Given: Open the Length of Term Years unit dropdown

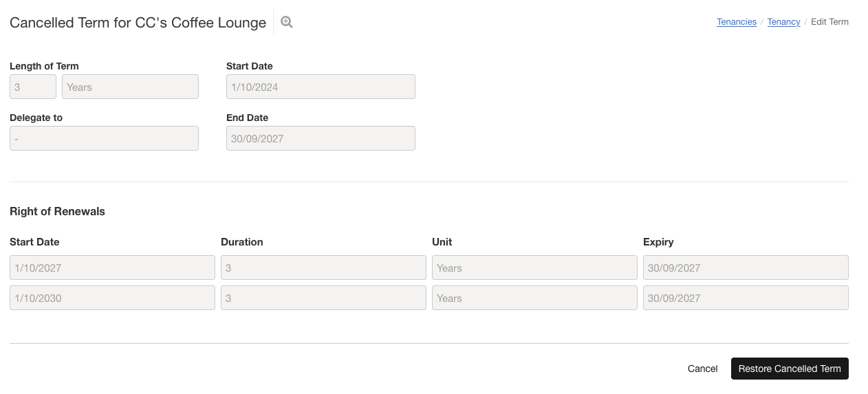Looking at the screenshot, I should pos(130,87).
